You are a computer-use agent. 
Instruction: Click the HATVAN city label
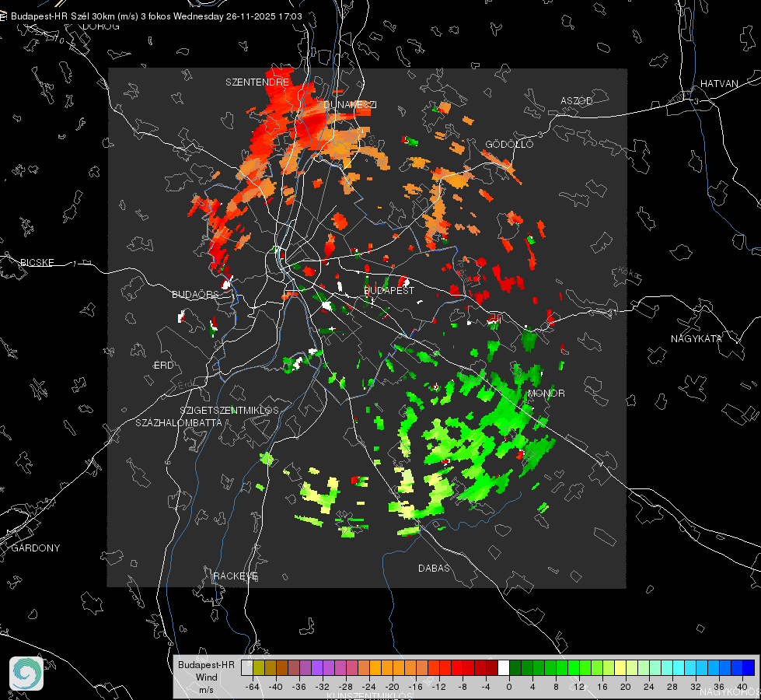pos(719,83)
